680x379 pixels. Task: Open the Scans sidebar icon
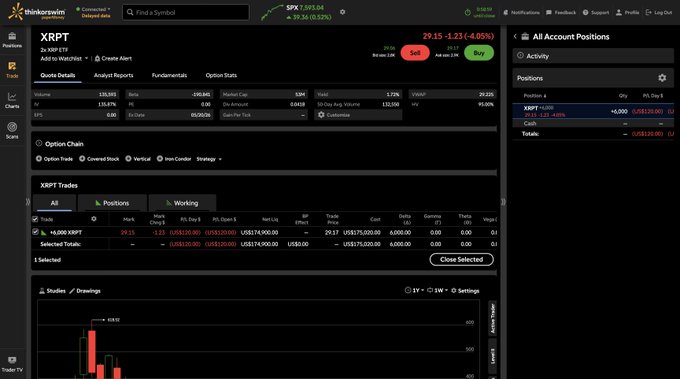pos(12,131)
